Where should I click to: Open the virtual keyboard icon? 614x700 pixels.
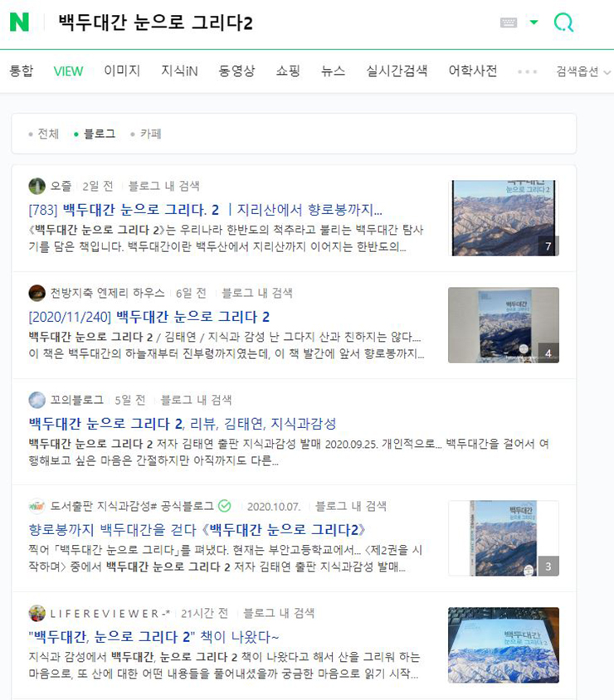pyautogui.click(x=509, y=22)
